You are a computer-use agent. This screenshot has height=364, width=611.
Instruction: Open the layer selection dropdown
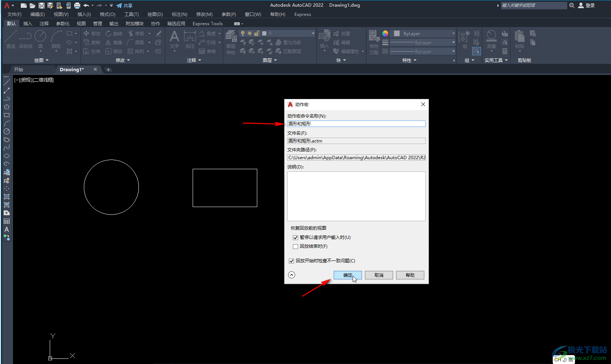(x=277, y=33)
